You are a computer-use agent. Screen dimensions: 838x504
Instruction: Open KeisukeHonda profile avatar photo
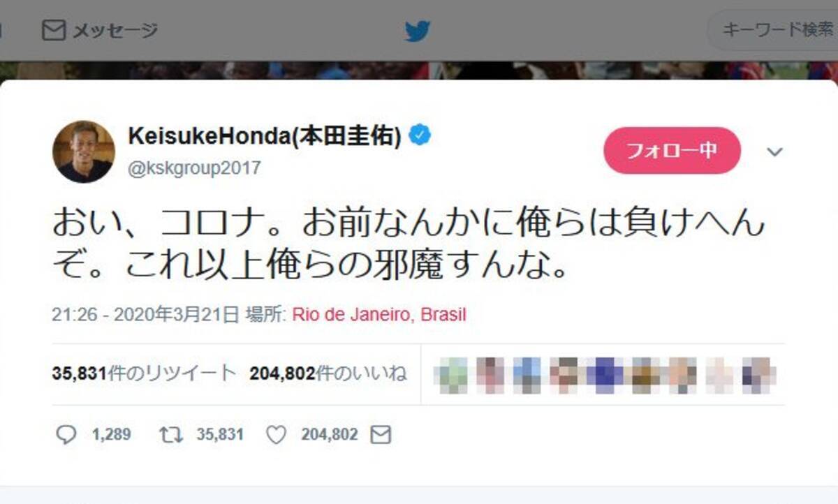point(84,151)
